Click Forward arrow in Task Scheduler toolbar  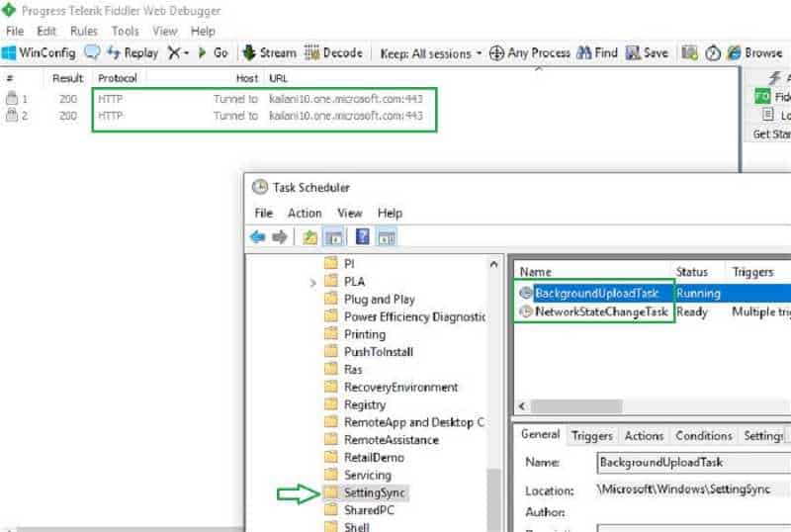pyautogui.click(x=280, y=236)
